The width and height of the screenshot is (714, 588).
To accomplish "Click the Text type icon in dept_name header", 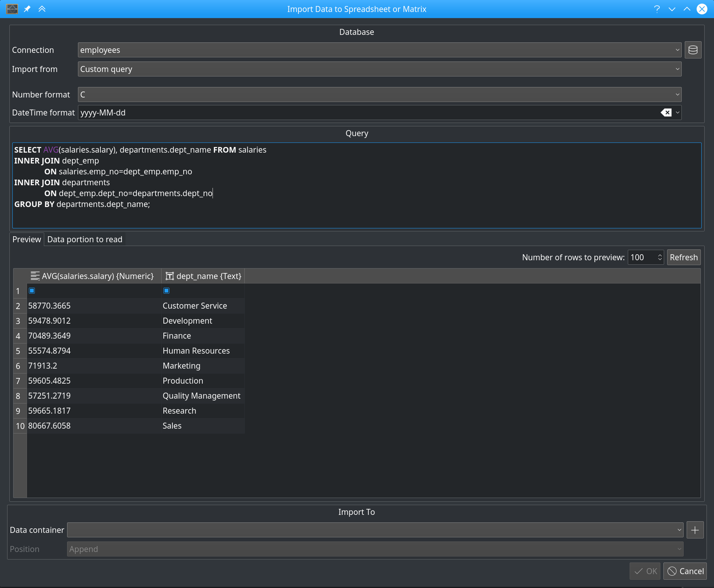I will point(169,276).
